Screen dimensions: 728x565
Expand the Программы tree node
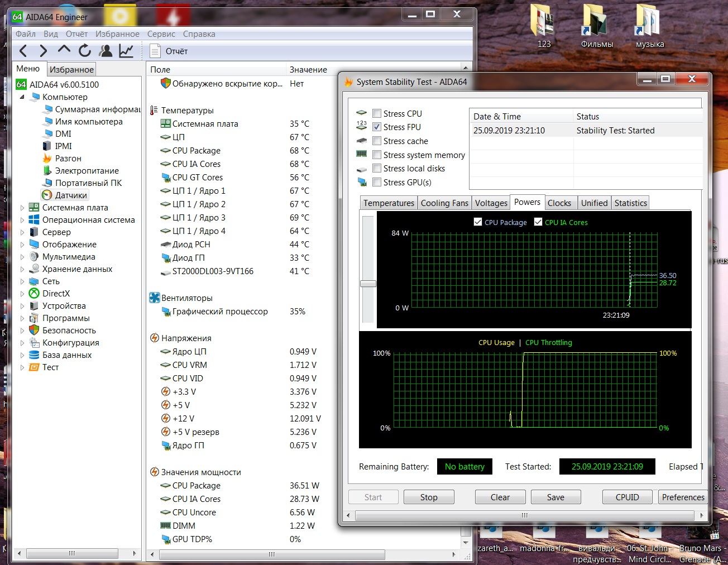click(x=22, y=318)
